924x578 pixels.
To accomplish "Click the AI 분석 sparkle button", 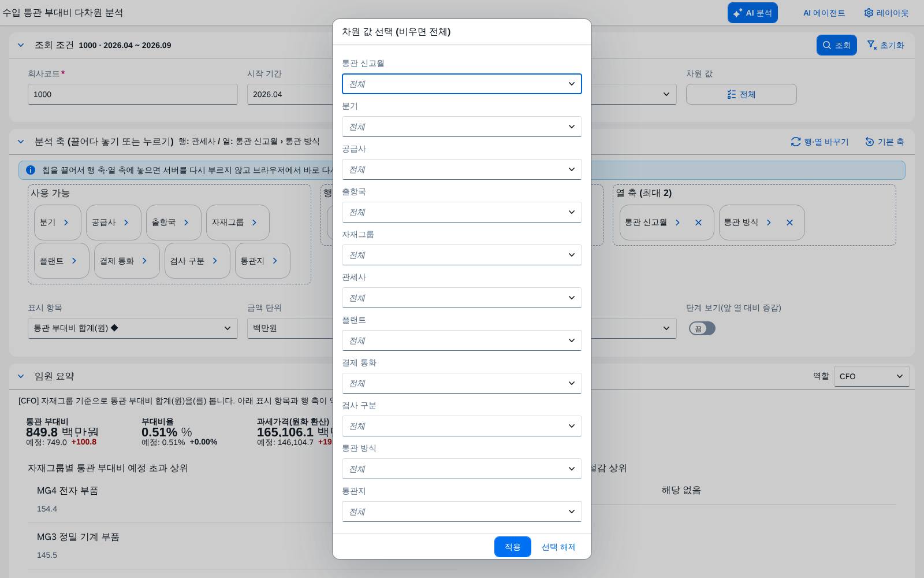I will point(752,13).
